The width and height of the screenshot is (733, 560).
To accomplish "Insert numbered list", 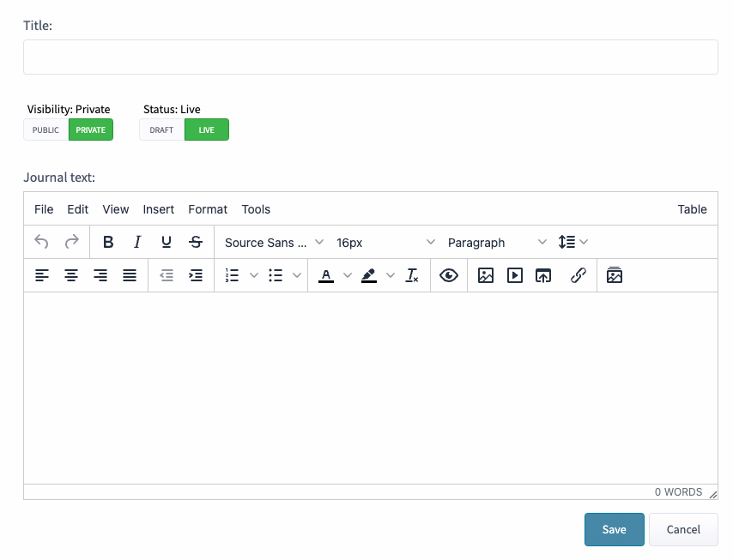I will [x=233, y=275].
